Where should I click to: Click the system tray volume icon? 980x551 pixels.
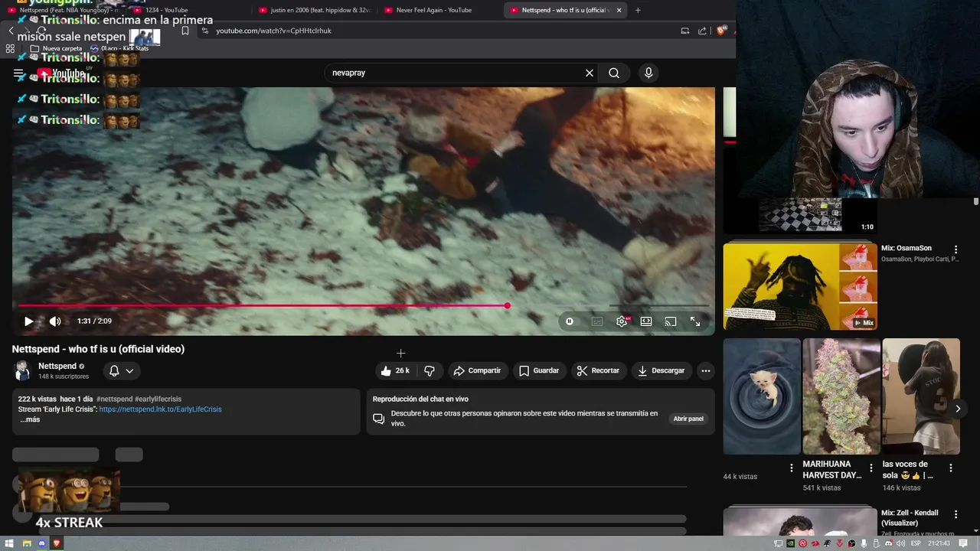click(900, 543)
